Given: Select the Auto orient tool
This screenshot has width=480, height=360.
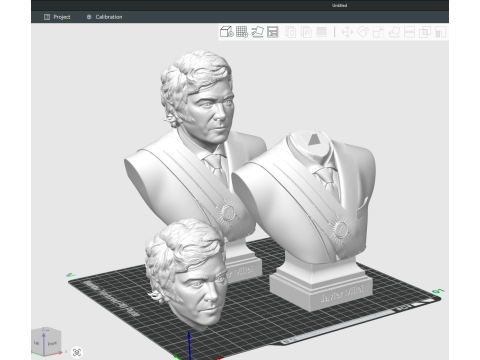Looking at the screenshot, I should point(257,32).
